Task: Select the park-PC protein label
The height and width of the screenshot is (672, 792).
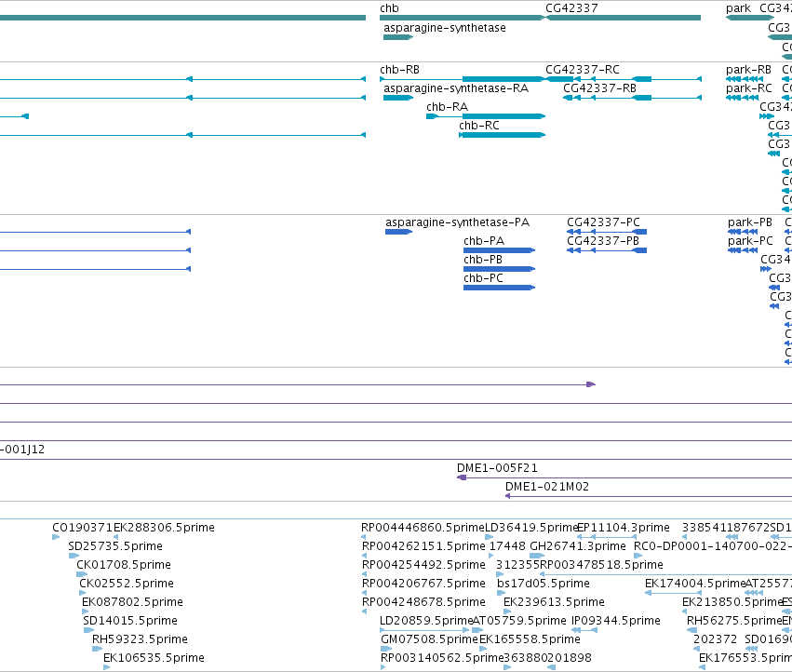Action: tap(750, 241)
